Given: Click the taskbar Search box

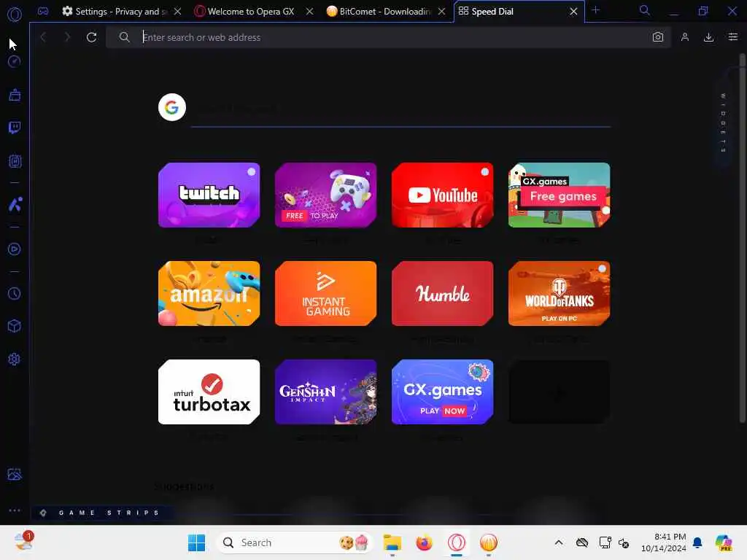Looking at the screenshot, I should [294, 542].
